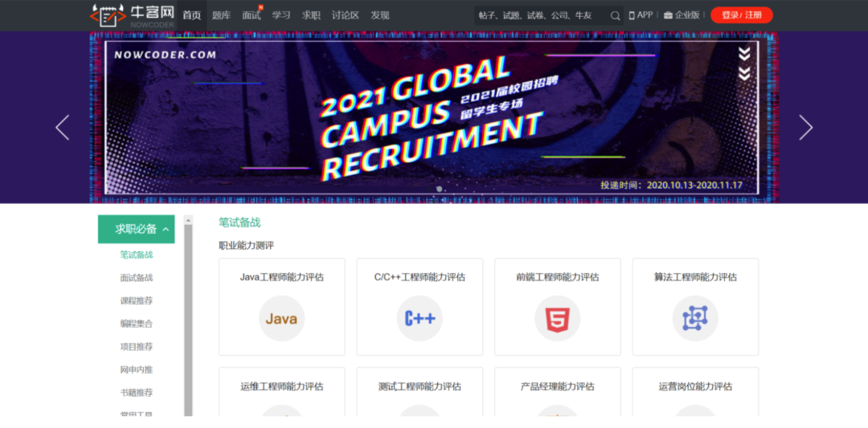The height and width of the screenshot is (428, 868).
Task: Click the 登录/注册 button
Action: (x=742, y=15)
